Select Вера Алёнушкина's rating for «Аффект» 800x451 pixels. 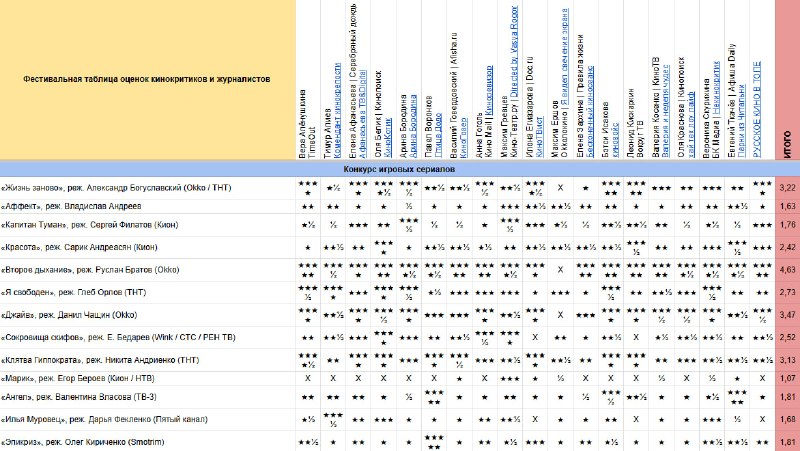coord(308,206)
